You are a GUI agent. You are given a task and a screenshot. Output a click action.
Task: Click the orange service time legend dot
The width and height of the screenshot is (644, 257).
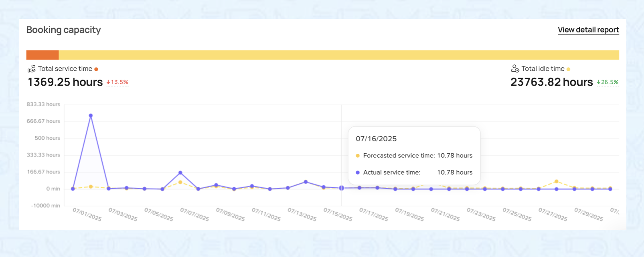pyautogui.click(x=96, y=69)
